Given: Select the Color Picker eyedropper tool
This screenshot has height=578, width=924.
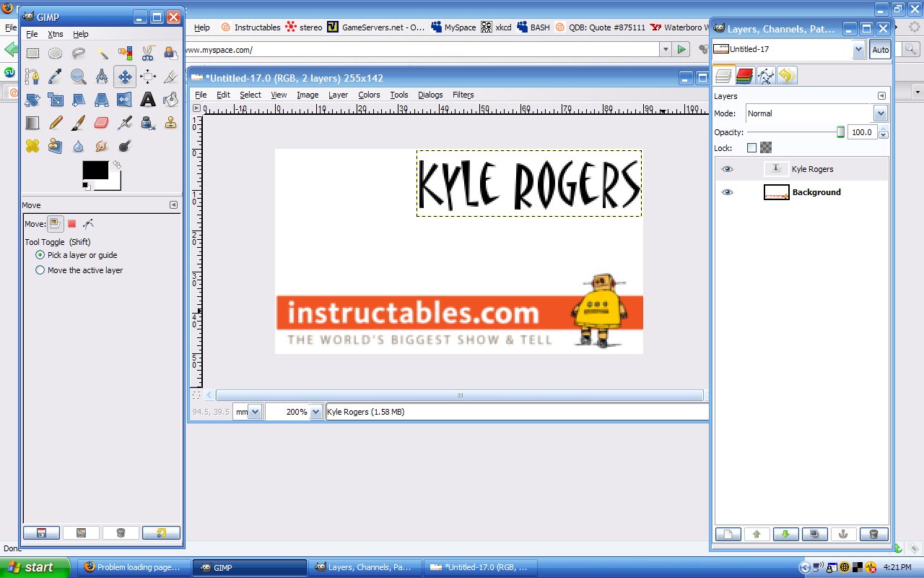Looking at the screenshot, I should point(56,76).
